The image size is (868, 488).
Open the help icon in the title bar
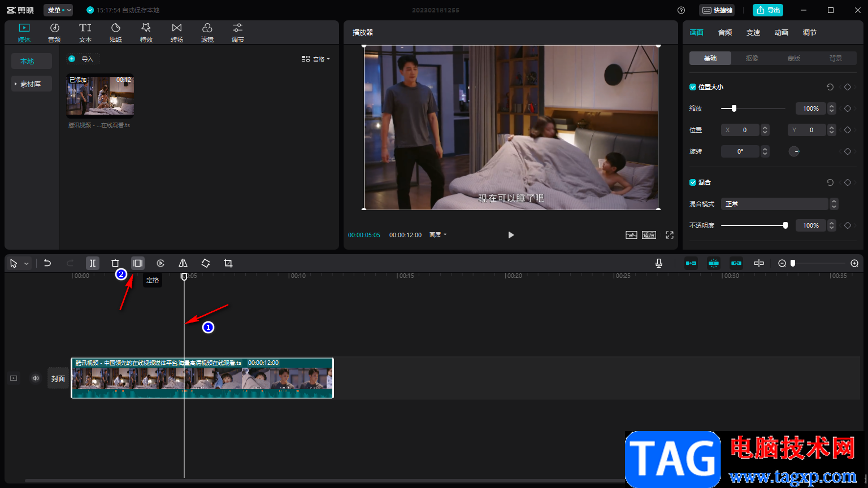(x=681, y=10)
